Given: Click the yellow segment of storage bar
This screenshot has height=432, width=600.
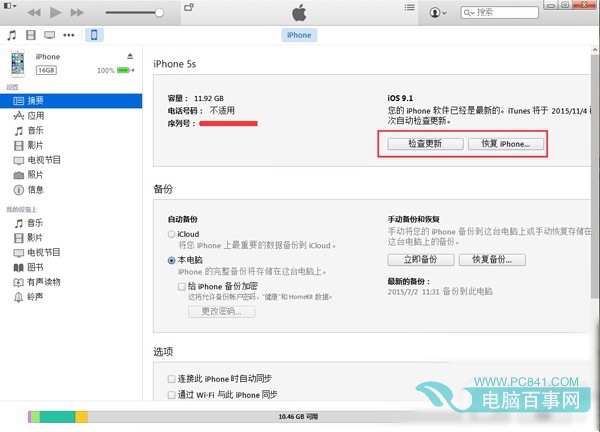Looking at the screenshot, I should tap(82, 417).
